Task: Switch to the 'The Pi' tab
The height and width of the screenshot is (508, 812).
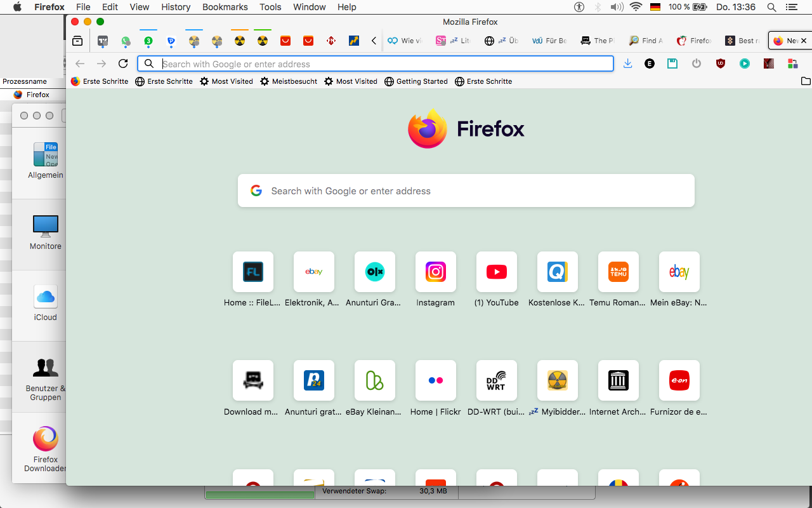Action: pyautogui.click(x=598, y=41)
